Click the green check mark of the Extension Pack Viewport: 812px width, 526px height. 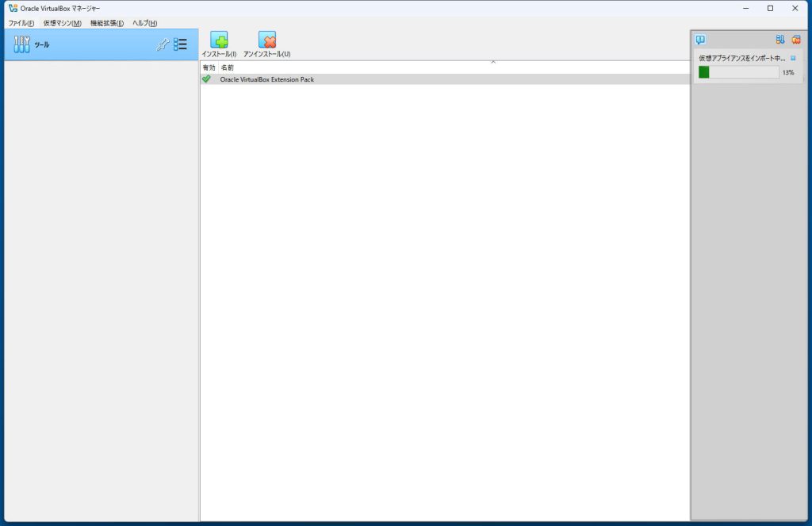click(x=207, y=79)
